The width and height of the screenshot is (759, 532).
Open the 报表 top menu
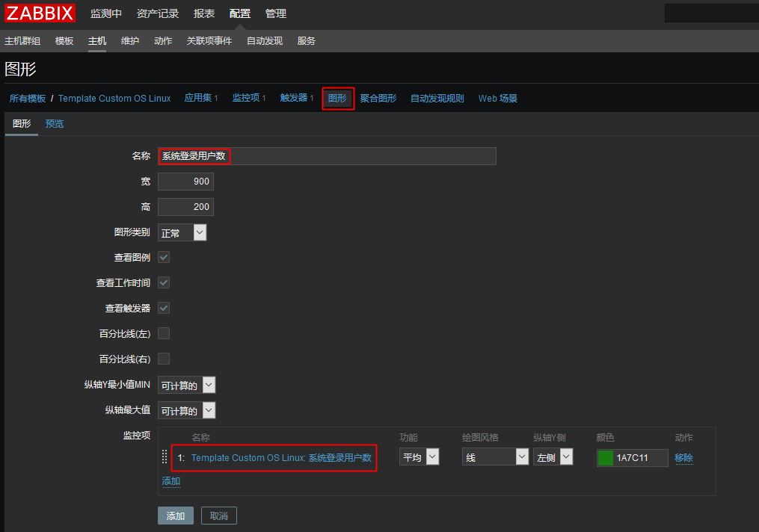click(x=204, y=13)
